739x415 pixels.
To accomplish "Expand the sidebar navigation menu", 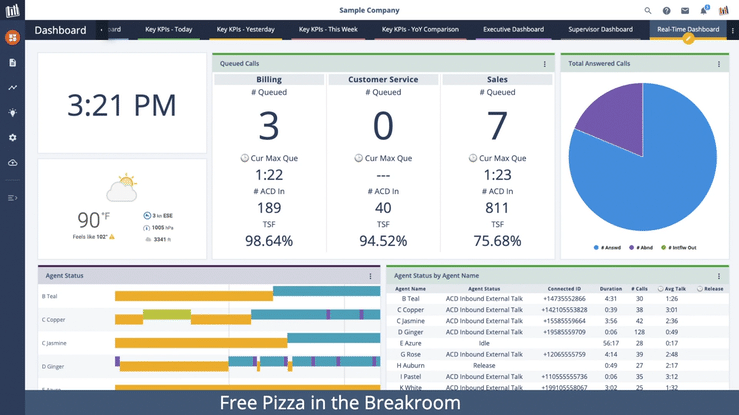I will pyautogui.click(x=12, y=198).
